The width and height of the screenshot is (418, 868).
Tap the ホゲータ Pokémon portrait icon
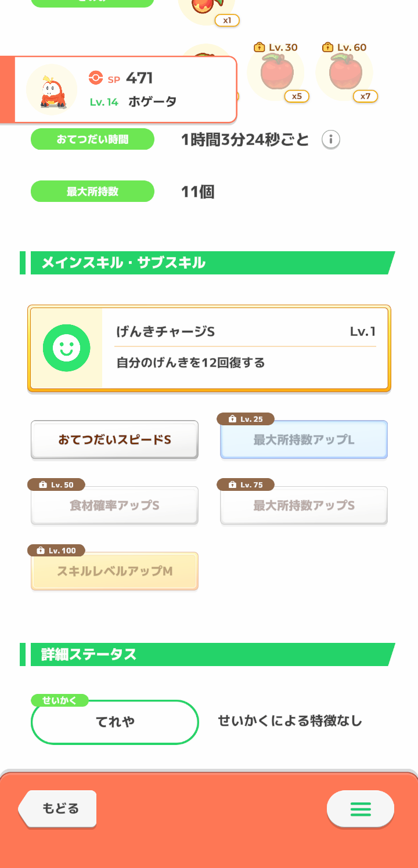coord(52,89)
